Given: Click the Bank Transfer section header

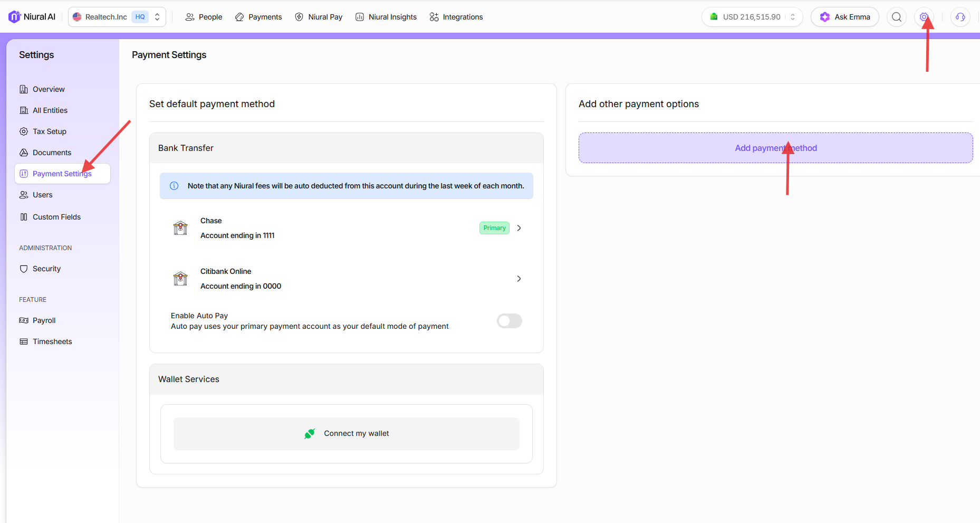Looking at the screenshot, I should [347, 148].
